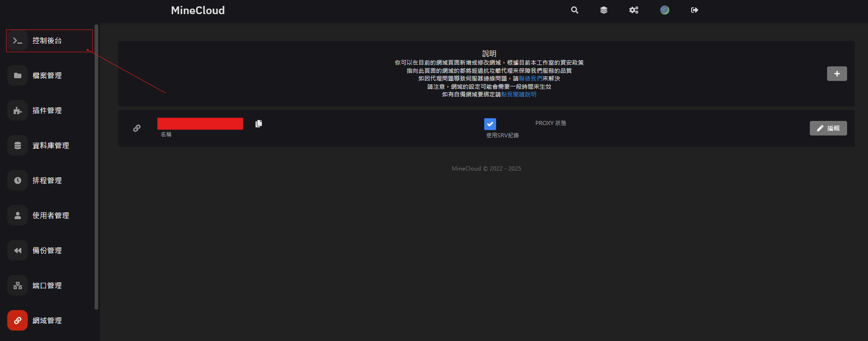Go to 檔案管理 file manager

[x=47, y=75]
